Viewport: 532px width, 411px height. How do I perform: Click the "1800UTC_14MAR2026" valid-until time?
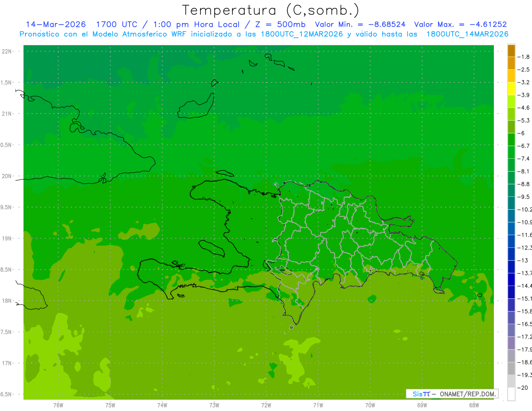pos(467,34)
